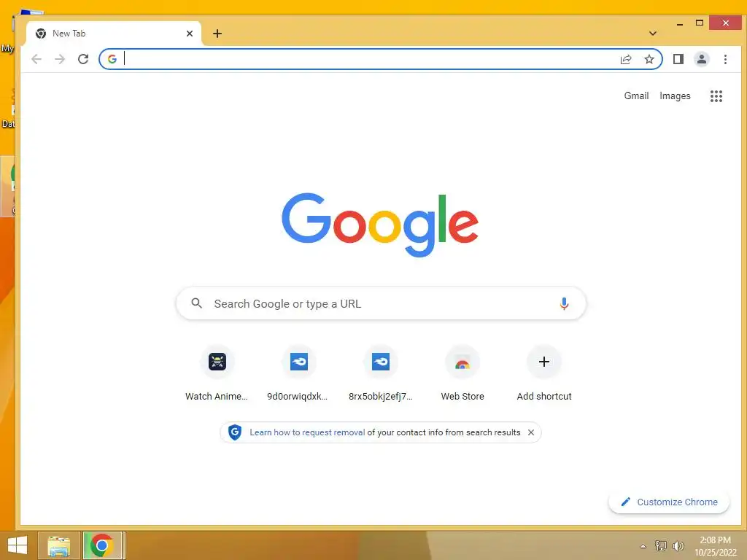Open Images link

[x=675, y=96]
